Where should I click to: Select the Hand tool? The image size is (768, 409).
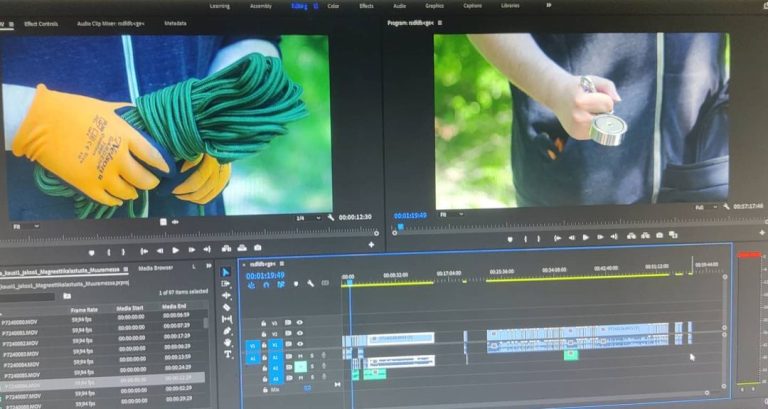(x=228, y=342)
